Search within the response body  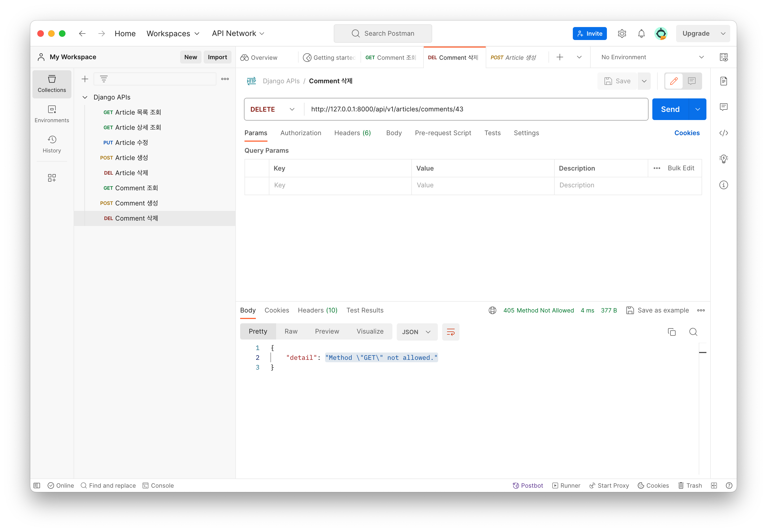coord(693,332)
